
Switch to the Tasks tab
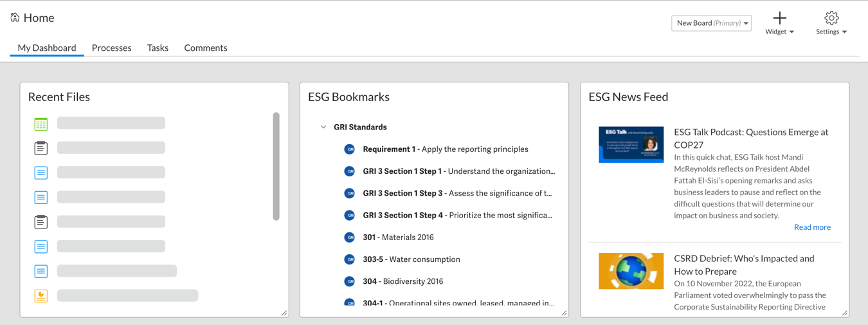(158, 48)
